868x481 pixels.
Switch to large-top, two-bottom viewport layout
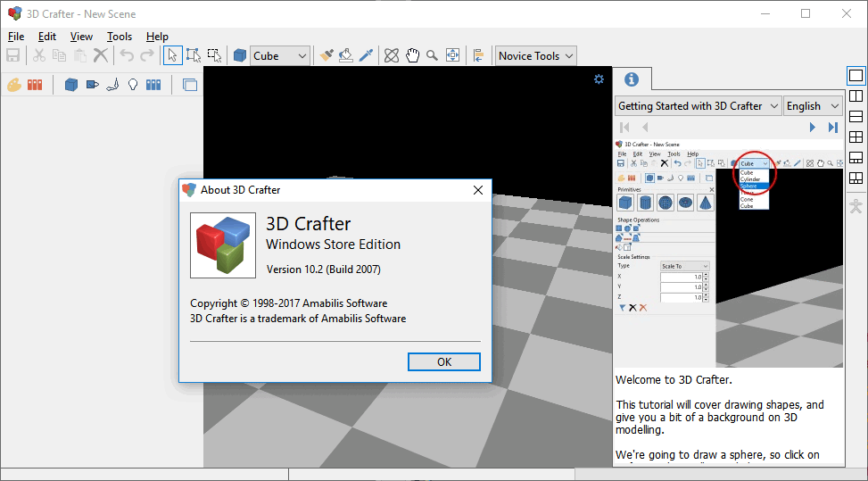pos(856,157)
